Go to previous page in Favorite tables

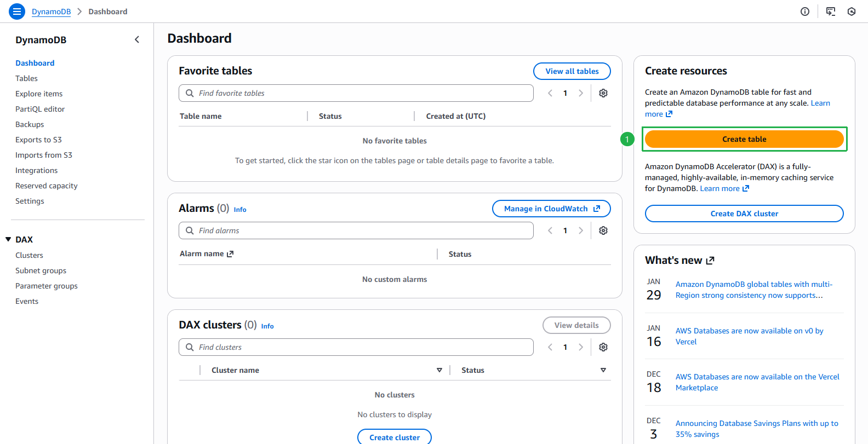(550, 93)
